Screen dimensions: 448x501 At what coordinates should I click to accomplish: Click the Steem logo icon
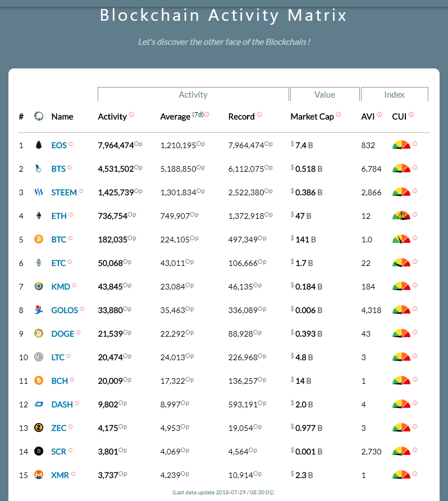tap(39, 192)
